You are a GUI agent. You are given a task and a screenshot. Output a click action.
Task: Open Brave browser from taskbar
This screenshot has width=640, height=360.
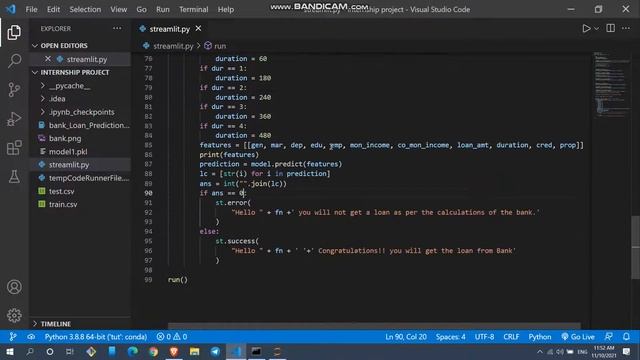click(174, 351)
